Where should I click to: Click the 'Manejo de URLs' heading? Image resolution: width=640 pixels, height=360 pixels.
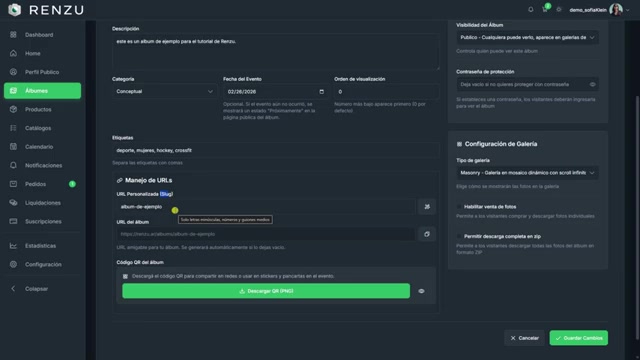coord(149,180)
